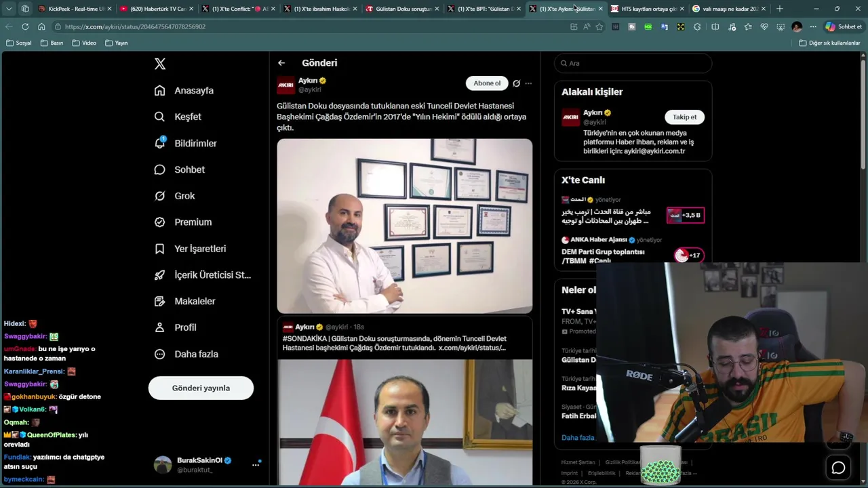Click the Abone ol button
Screen dimensions: 868x488
[x=487, y=83]
